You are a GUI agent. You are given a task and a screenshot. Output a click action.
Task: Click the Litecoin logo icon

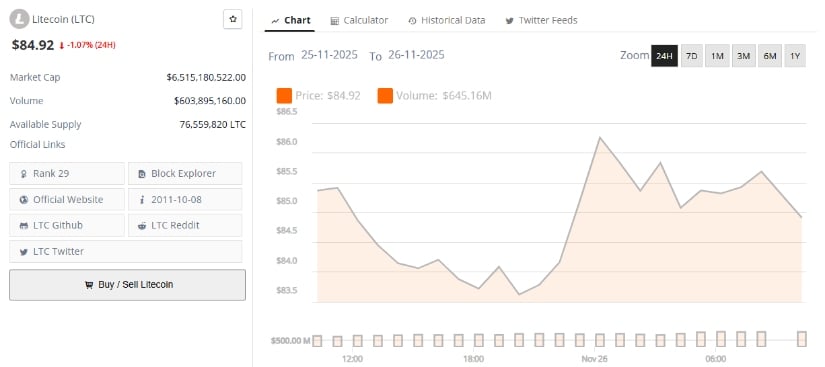pos(19,19)
